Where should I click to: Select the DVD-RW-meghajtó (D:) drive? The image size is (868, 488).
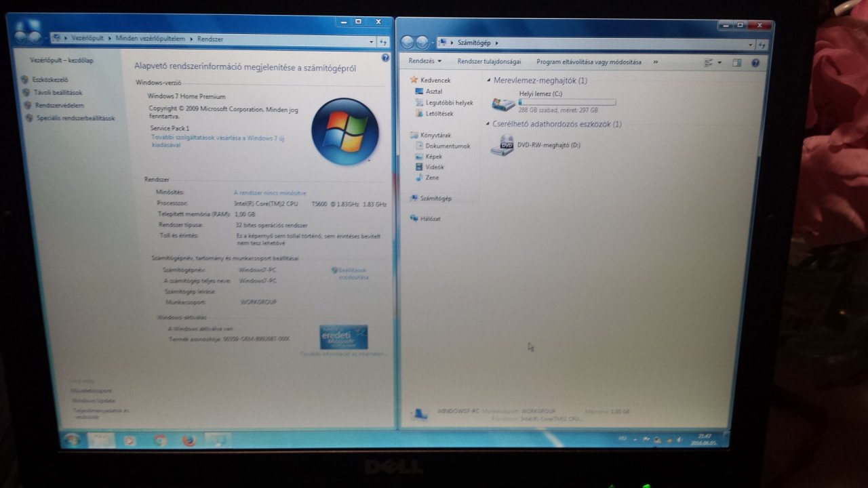[536, 144]
